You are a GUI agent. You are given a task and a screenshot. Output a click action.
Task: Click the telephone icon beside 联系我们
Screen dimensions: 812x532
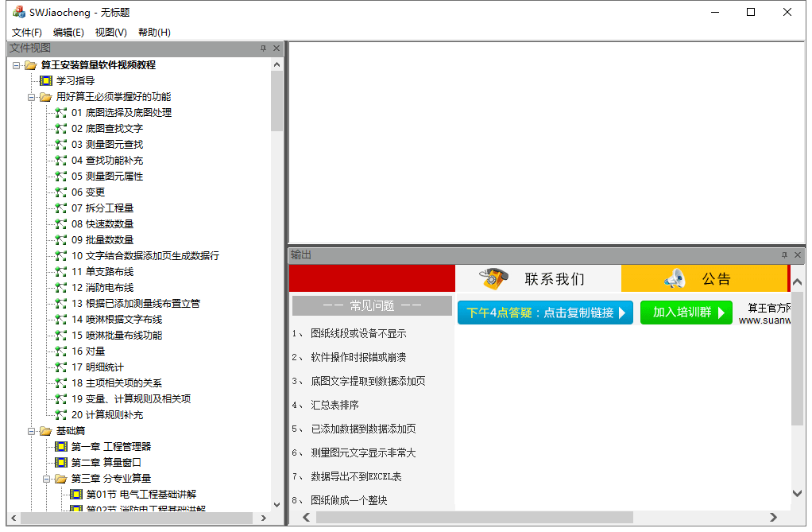click(x=493, y=279)
